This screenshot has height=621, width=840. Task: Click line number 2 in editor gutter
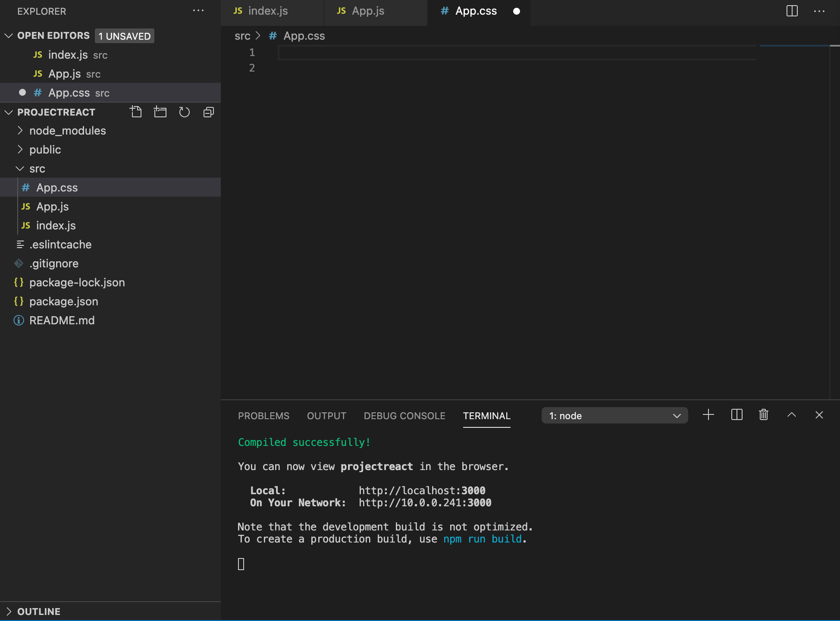[252, 68]
